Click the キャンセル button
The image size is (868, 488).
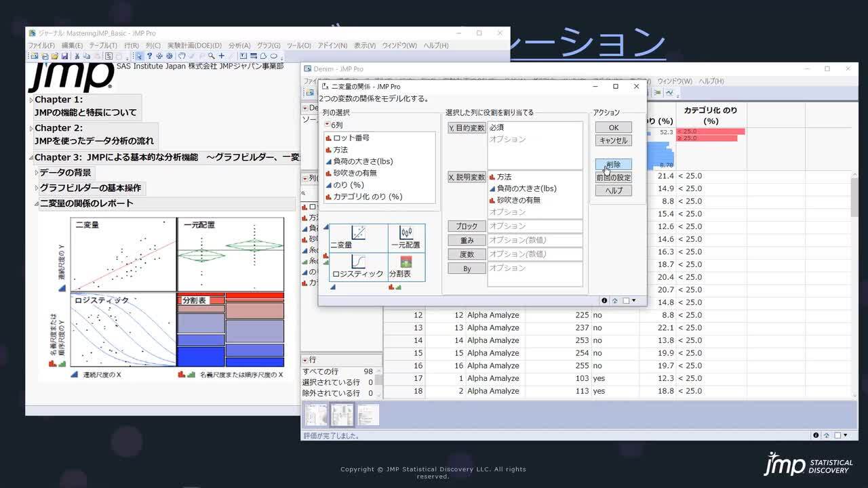[613, 140]
